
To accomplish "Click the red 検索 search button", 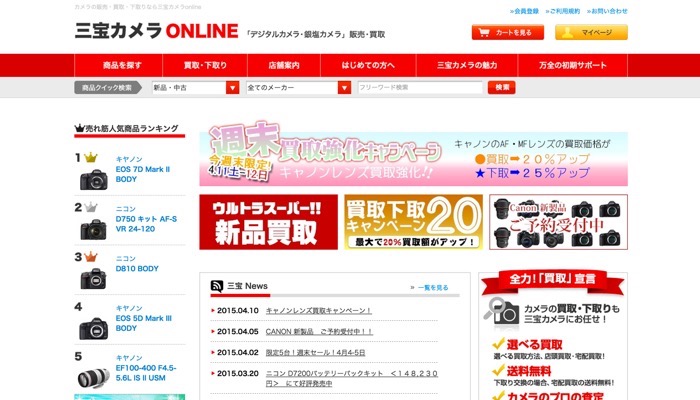I will pos(501,88).
